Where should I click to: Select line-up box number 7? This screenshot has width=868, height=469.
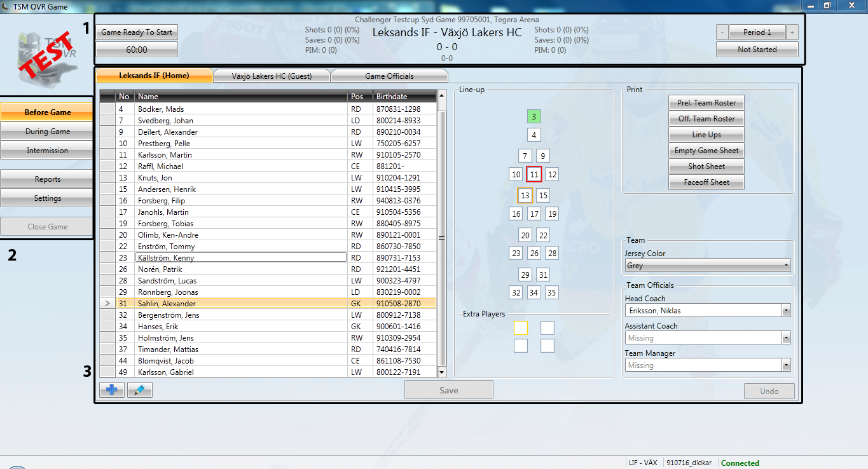click(525, 156)
